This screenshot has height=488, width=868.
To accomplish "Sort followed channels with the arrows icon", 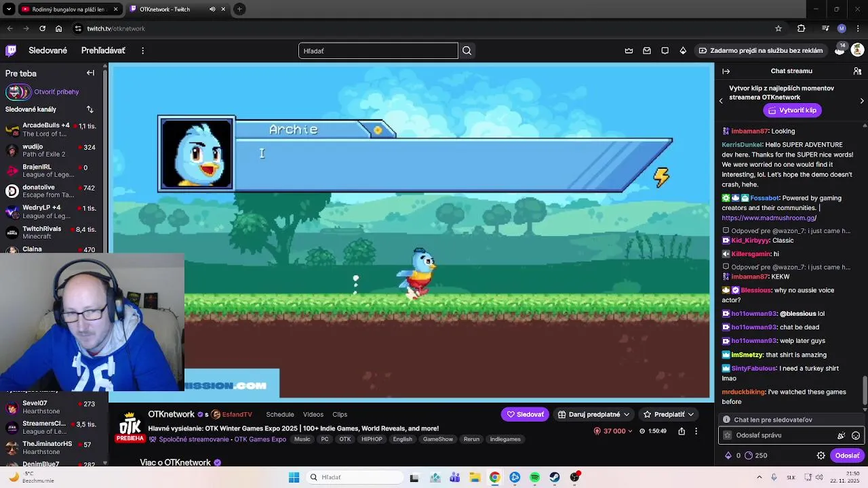I will coord(90,109).
